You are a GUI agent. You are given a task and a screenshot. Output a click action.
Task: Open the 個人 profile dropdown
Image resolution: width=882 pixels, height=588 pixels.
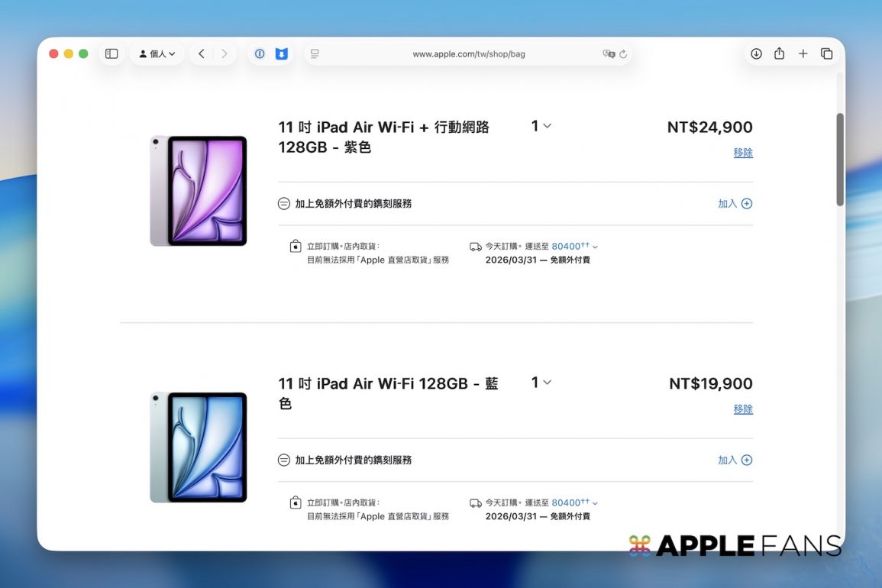click(x=157, y=53)
